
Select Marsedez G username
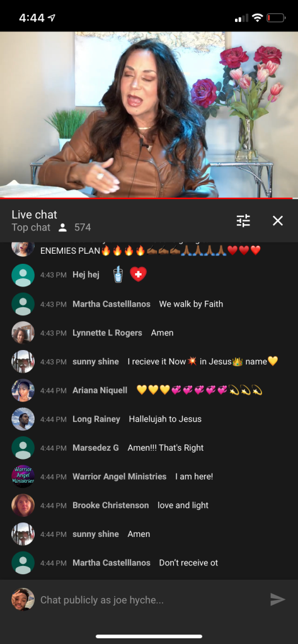point(95,448)
